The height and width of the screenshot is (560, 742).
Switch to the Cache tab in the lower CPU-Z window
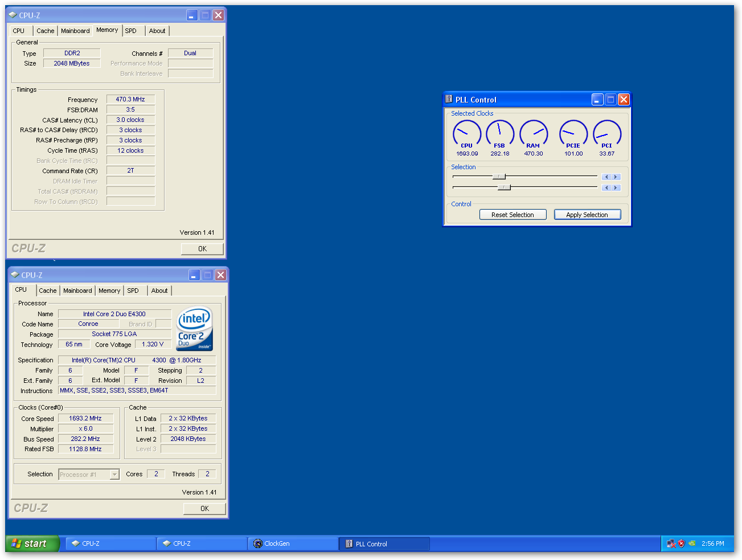48,291
